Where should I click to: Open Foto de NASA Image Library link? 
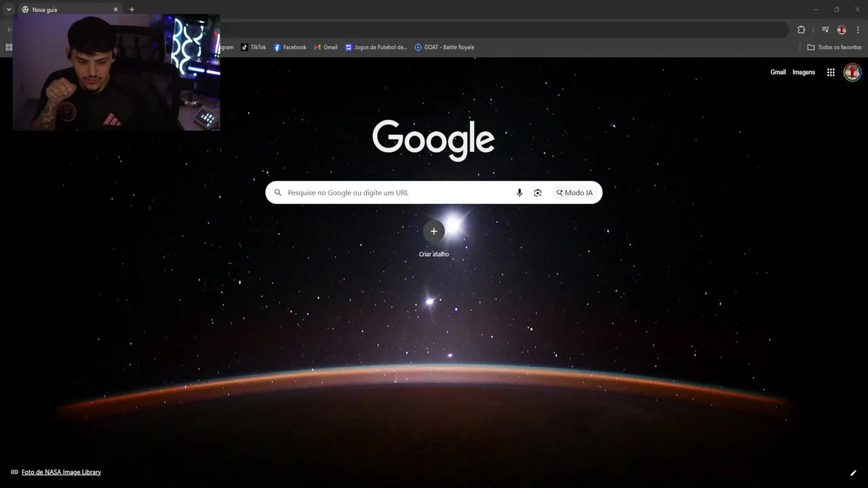(61, 472)
